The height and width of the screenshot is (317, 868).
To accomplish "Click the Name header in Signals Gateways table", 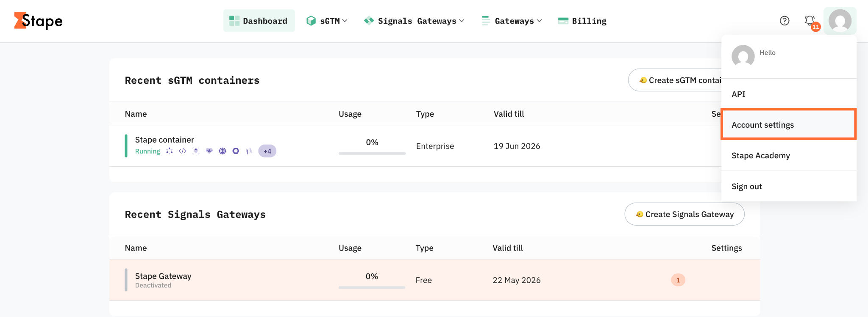I will [x=136, y=248].
